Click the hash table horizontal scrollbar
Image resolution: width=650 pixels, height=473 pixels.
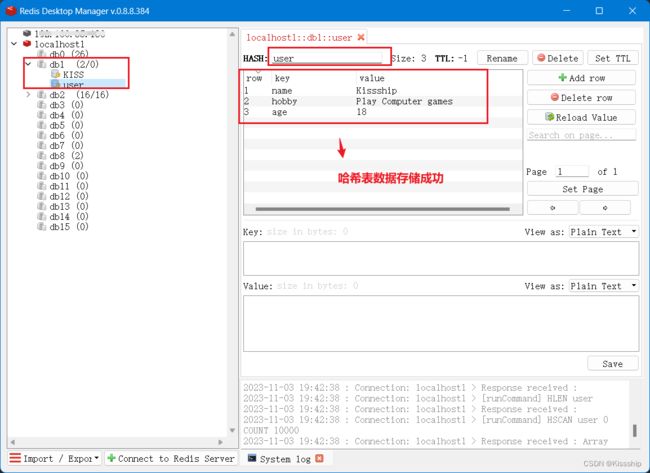tap(383, 209)
